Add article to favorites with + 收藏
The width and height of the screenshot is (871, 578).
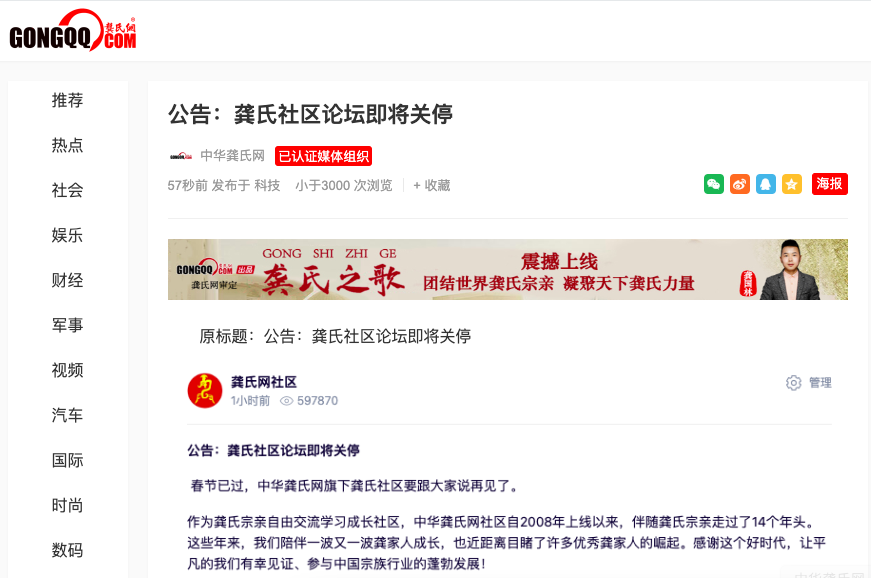[x=432, y=185]
